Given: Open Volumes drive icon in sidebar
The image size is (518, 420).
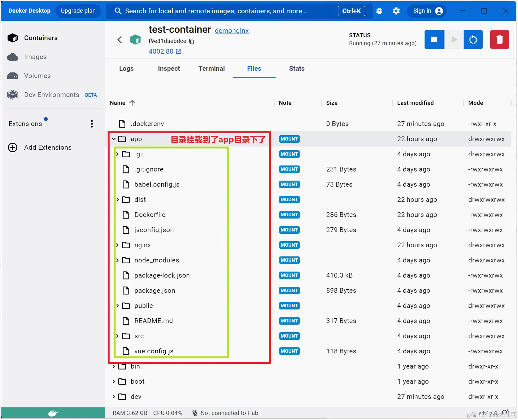Looking at the screenshot, I should pos(13,76).
